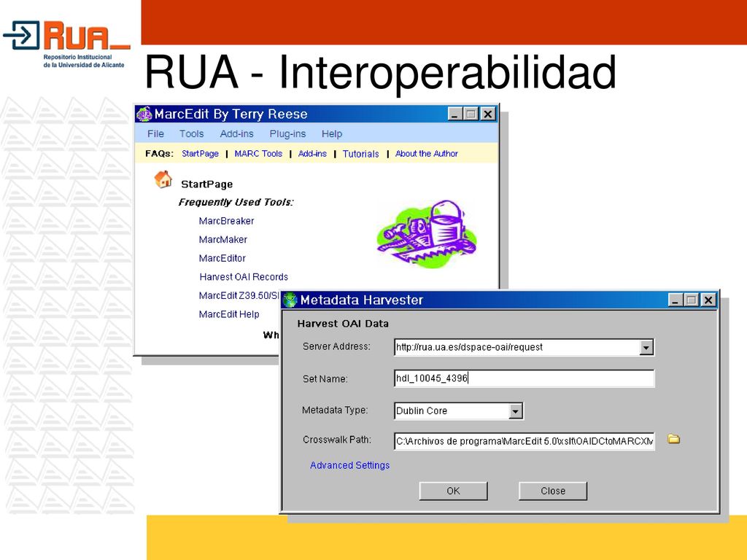
Task: Close the MarcEdit By Terry Reese window
Action: click(488, 114)
